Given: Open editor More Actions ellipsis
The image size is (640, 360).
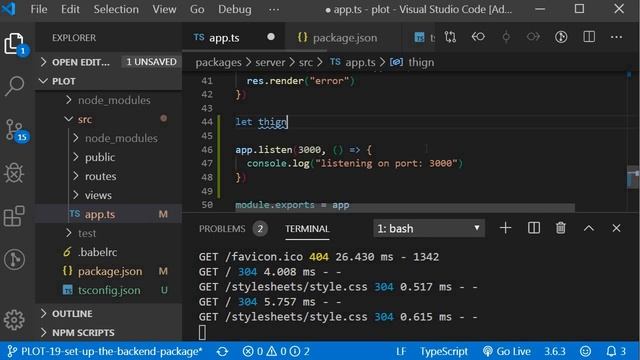Looking at the screenshot, I should pyautogui.click(x=616, y=37).
